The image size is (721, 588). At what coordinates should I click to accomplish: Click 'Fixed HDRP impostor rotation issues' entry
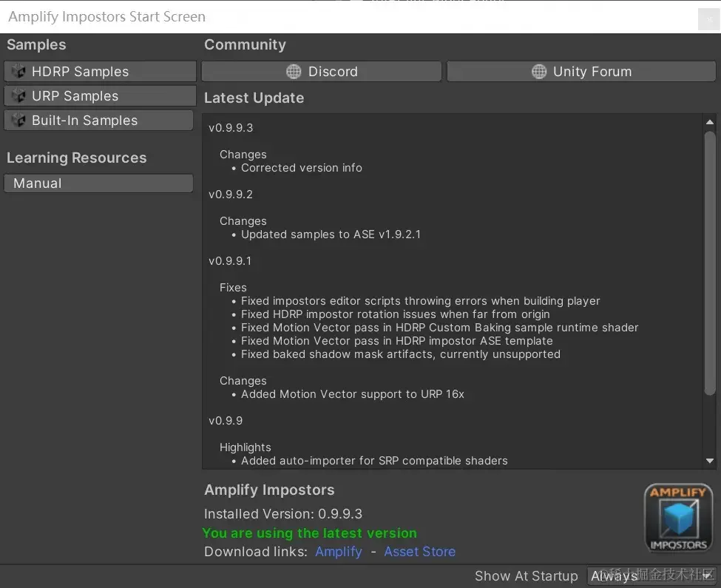[x=396, y=314]
